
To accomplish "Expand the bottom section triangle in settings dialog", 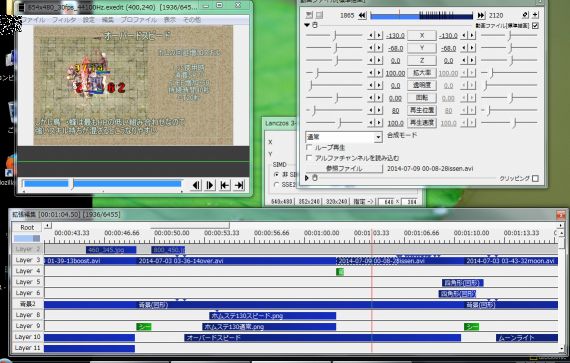I will pos(307,178).
